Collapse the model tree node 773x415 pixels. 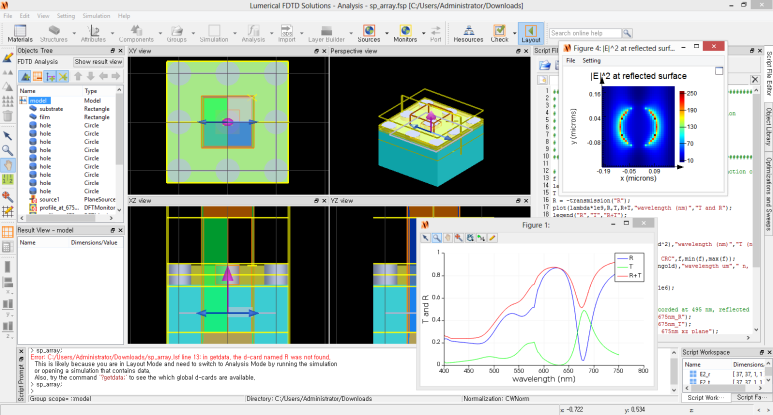23,101
